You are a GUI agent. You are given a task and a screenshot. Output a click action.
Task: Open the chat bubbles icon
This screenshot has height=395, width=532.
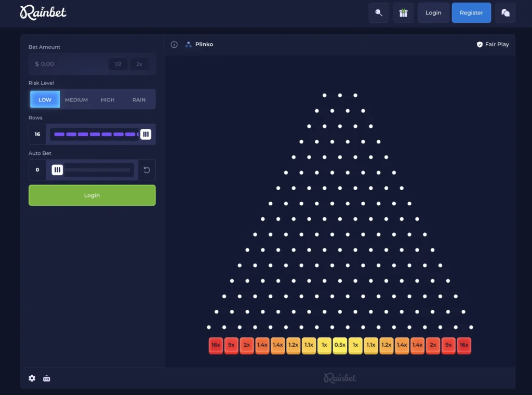tap(506, 12)
